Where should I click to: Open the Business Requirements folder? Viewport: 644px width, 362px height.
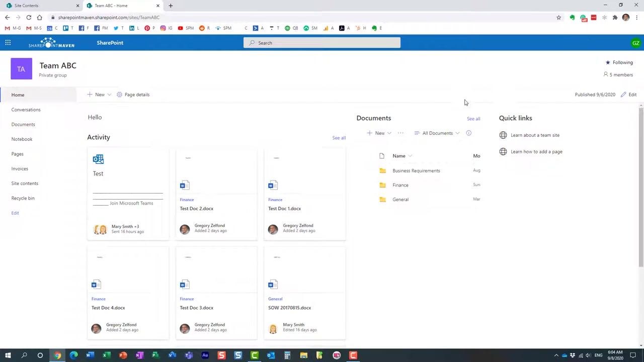pyautogui.click(x=416, y=170)
